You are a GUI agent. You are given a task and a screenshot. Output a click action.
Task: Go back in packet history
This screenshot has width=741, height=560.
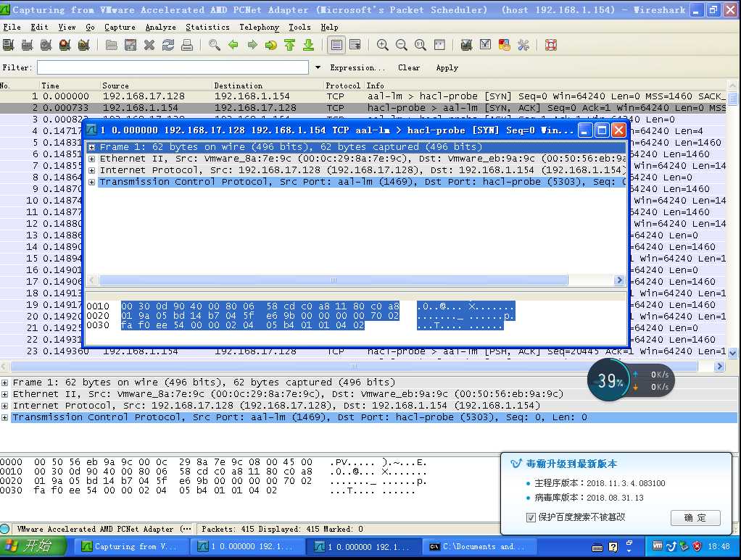pos(233,45)
